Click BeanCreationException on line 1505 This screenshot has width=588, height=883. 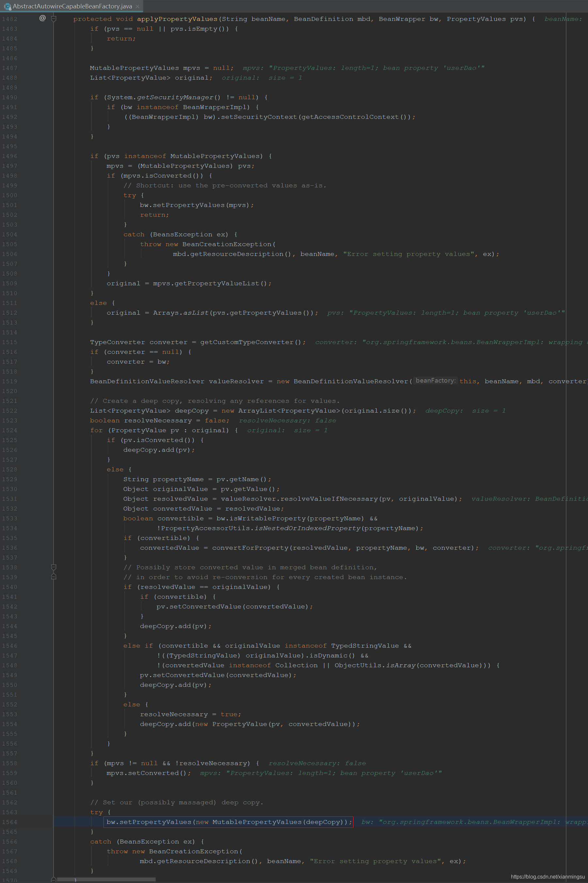(226, 244)
